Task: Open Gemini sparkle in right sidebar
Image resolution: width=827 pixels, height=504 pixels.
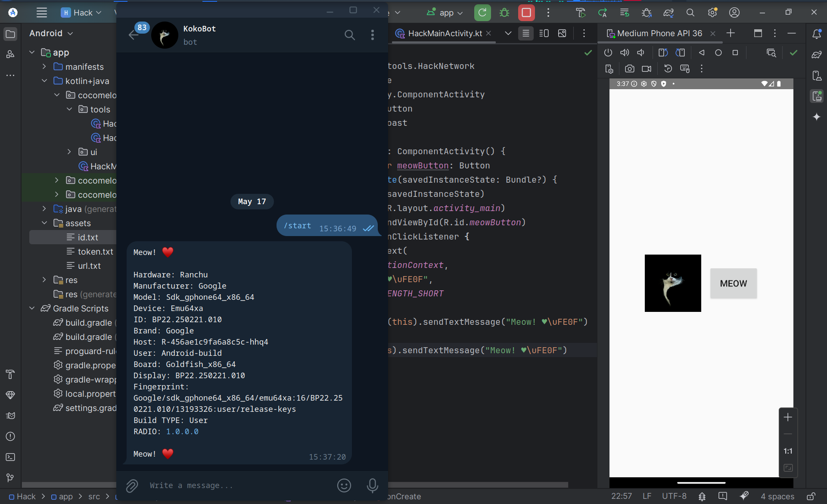Action: tap(817, 117)
